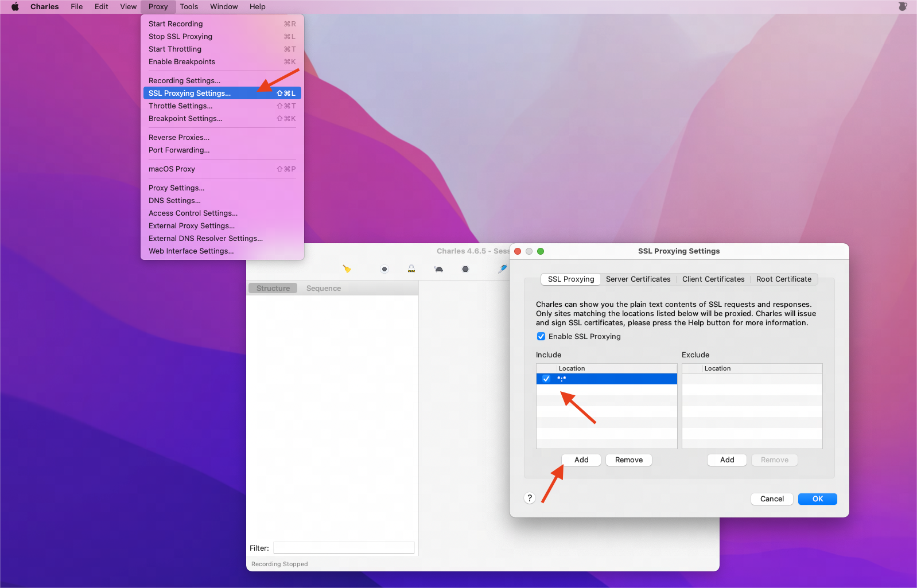This screenshot has height=588, width=917.
Task: Click the SSL Proxying padlock toolbar icon
Action: (x=411, y=269)
